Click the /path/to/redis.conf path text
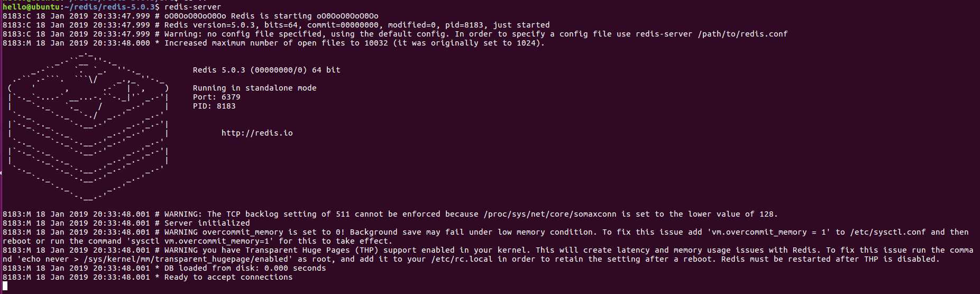 [x=743, y=34]
